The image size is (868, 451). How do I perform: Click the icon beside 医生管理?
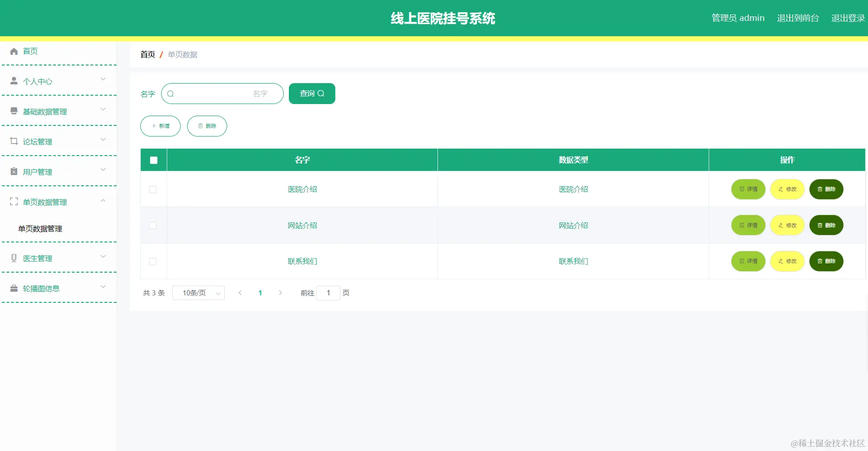coord(14,258)
